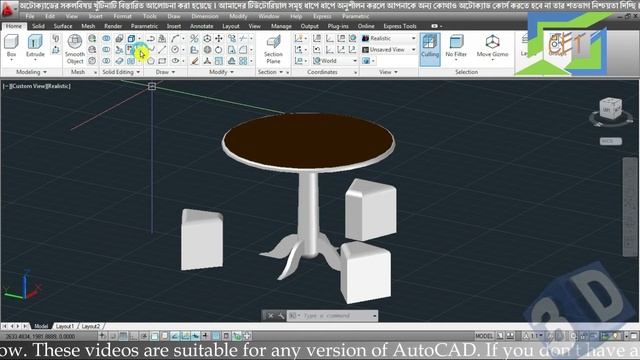Expand the Modeling panel
The image size is (640, 360).
pos(31,72)
